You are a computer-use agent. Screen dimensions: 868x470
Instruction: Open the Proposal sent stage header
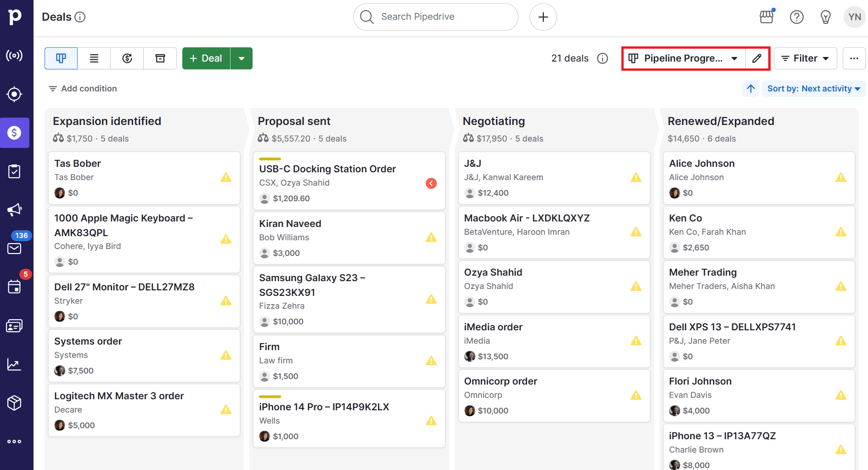(294, 121)
